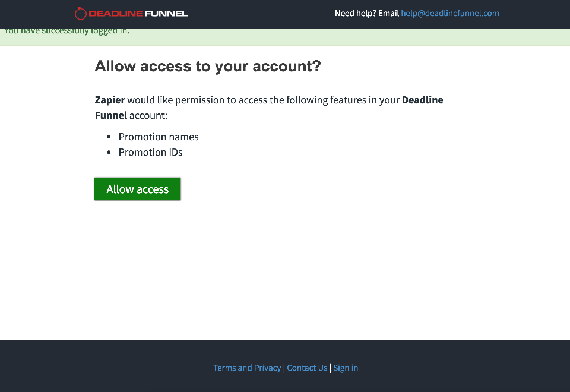Click the bullet beside Promotion names

109,137
